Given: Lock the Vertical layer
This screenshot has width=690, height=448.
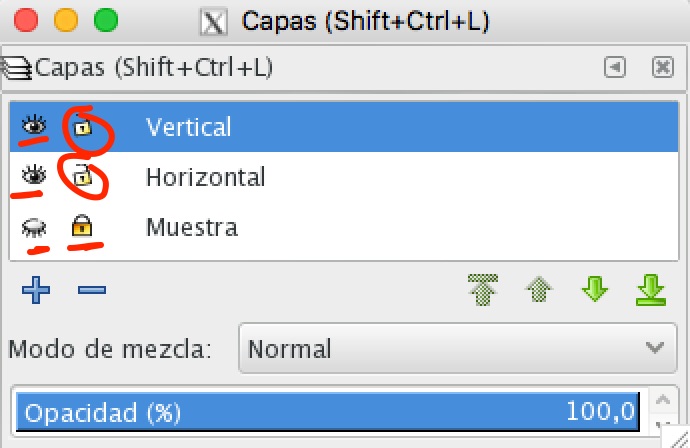Looking at the screenshot, I should (x=82, y=128).
